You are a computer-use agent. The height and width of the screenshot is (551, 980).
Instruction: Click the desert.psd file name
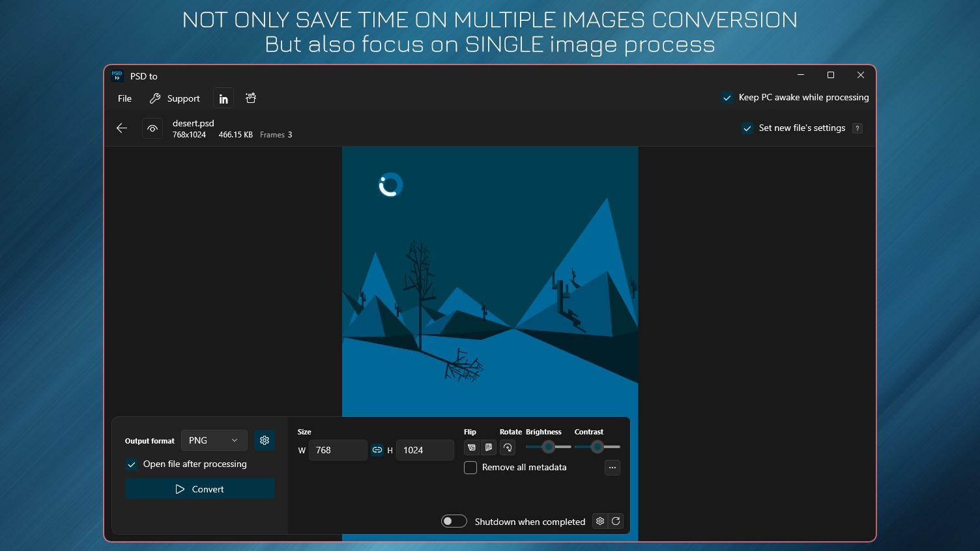tap(194, 123)
